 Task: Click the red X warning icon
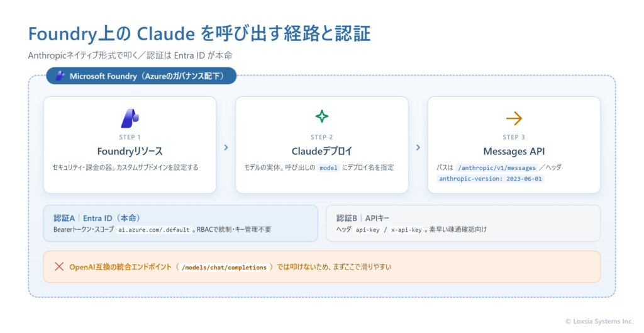point(59,266)
